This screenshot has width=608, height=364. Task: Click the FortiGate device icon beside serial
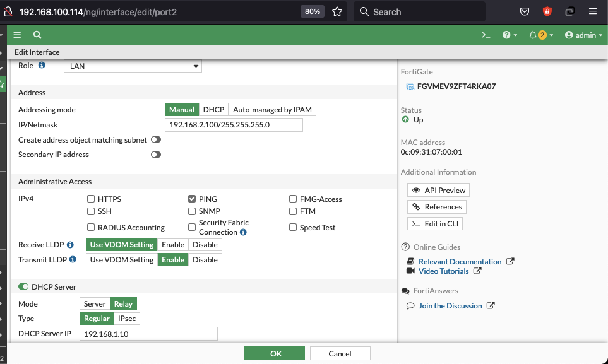coord(410,87)
